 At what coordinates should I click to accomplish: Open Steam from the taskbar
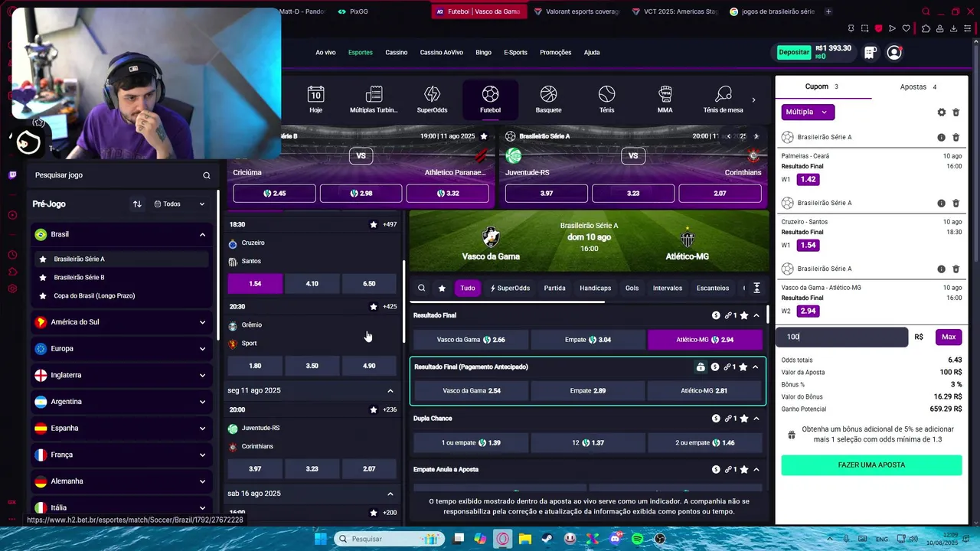pyautogui.click(x=547, y=539)
